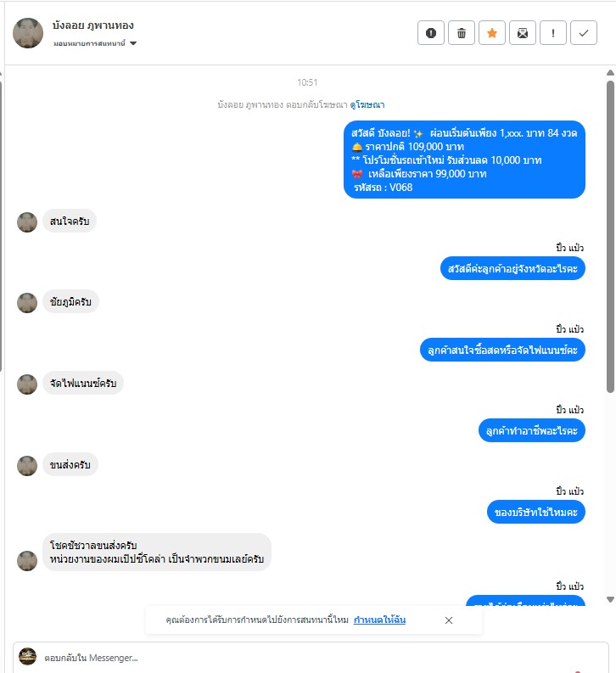The width and height of the screenshot is (616, 673).
Task: Open the ดูโฆษณา ad link
Action: (x=367, y=104)
